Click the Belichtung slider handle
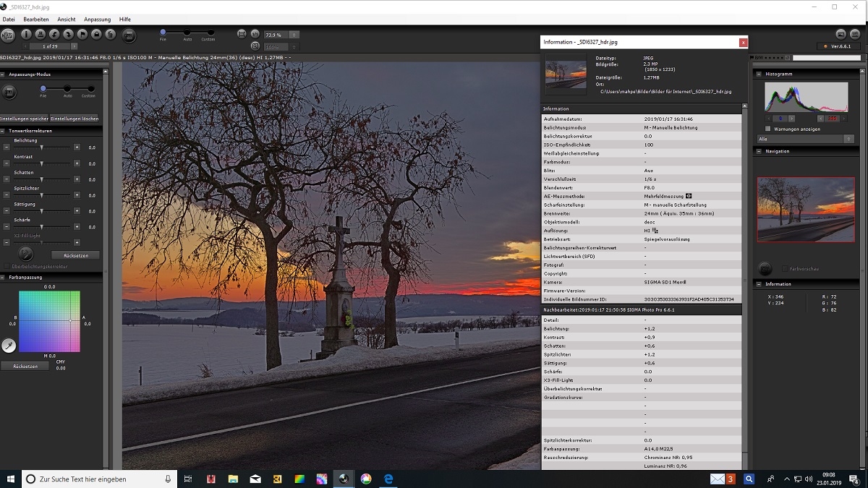This screenshot has width=868, height=488. [x=42, y=147]
